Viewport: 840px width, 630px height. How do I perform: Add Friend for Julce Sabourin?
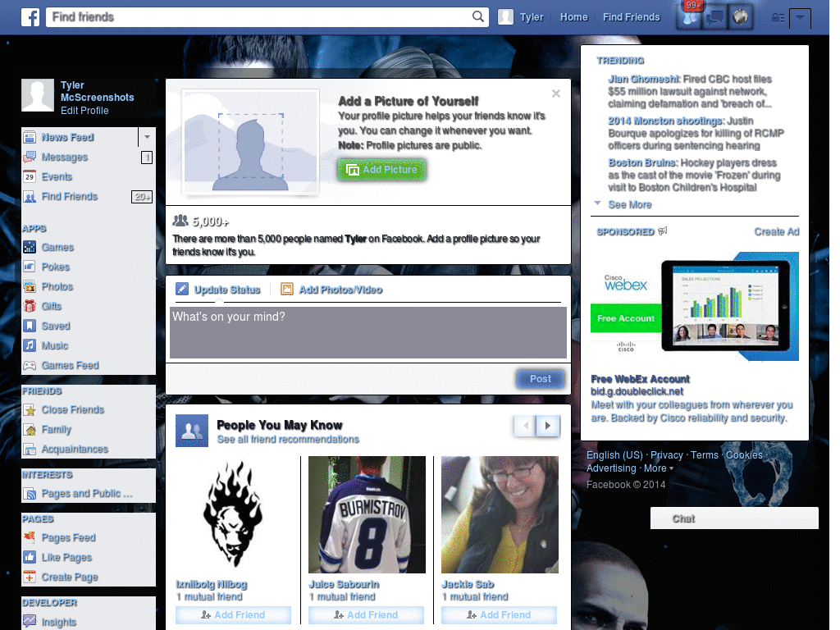(x=366, y=615)
